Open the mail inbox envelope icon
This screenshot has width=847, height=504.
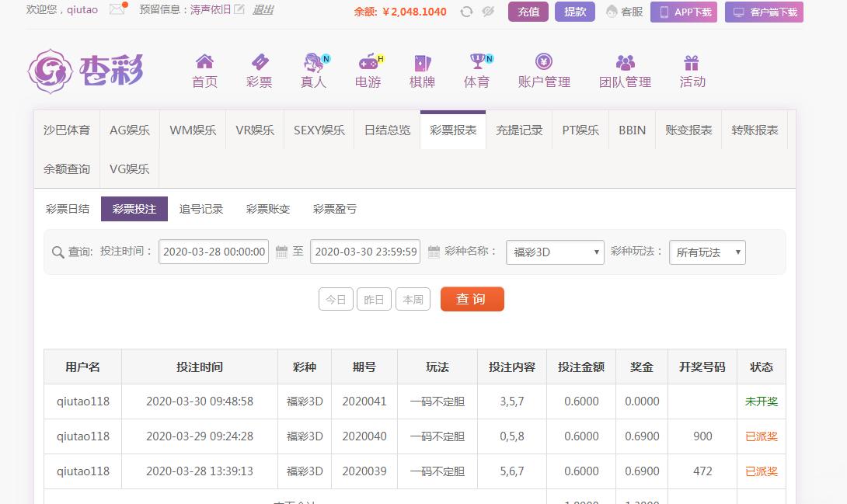tap(117, 10)
